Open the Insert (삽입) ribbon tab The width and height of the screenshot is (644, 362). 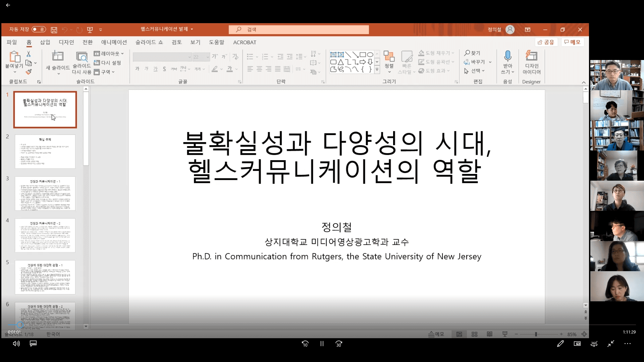pyautogui.click(x=45, y=42)
